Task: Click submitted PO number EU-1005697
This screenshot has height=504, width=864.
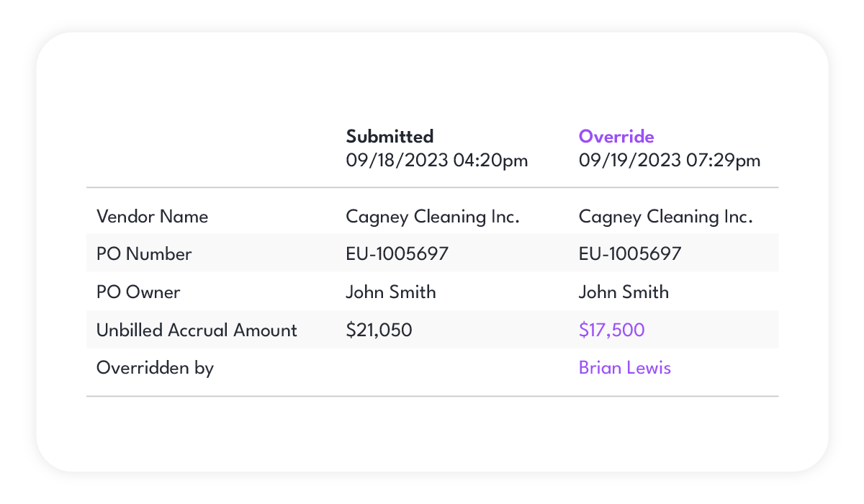Action: click(x=397, y=254)
